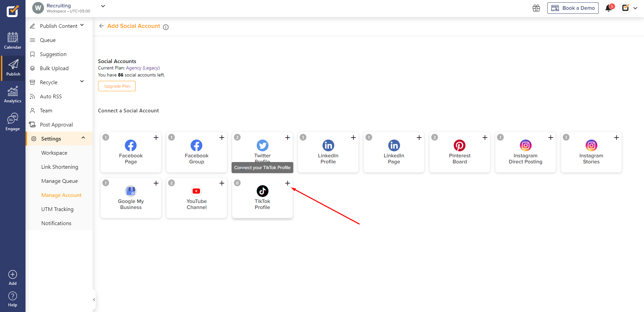Open Manage Queue settings

pyautogui.click(x=59, y=181)
